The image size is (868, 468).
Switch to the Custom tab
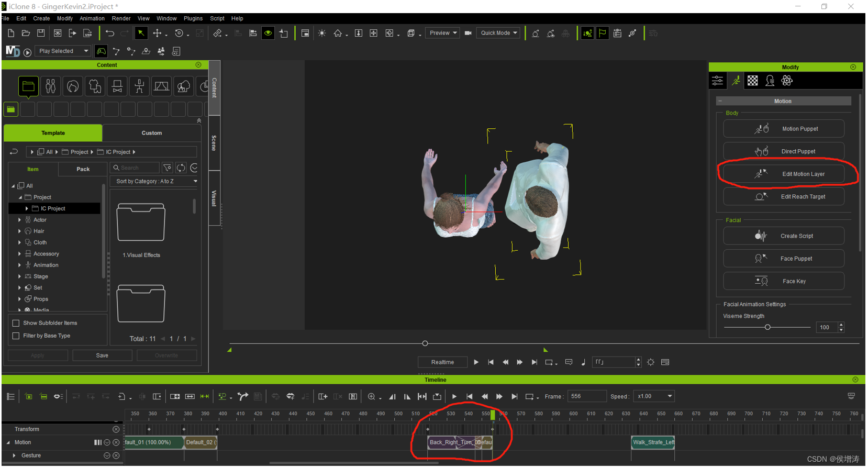coord(152,133)
